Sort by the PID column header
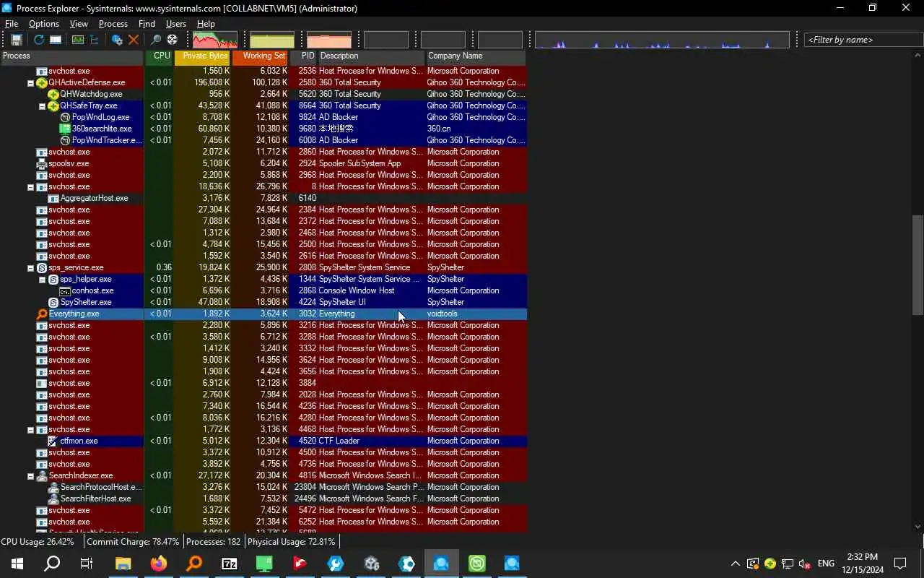The image size is (924, 578). [304, 56]
